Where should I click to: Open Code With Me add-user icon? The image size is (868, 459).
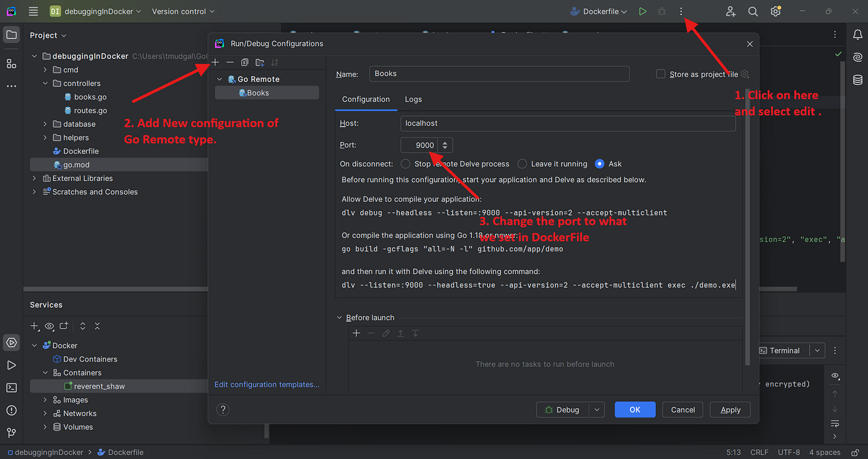tap(731, 11)
